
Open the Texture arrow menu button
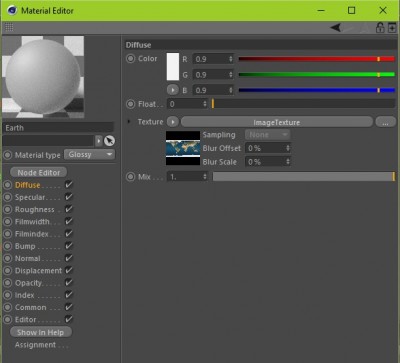tap(172, 122)
